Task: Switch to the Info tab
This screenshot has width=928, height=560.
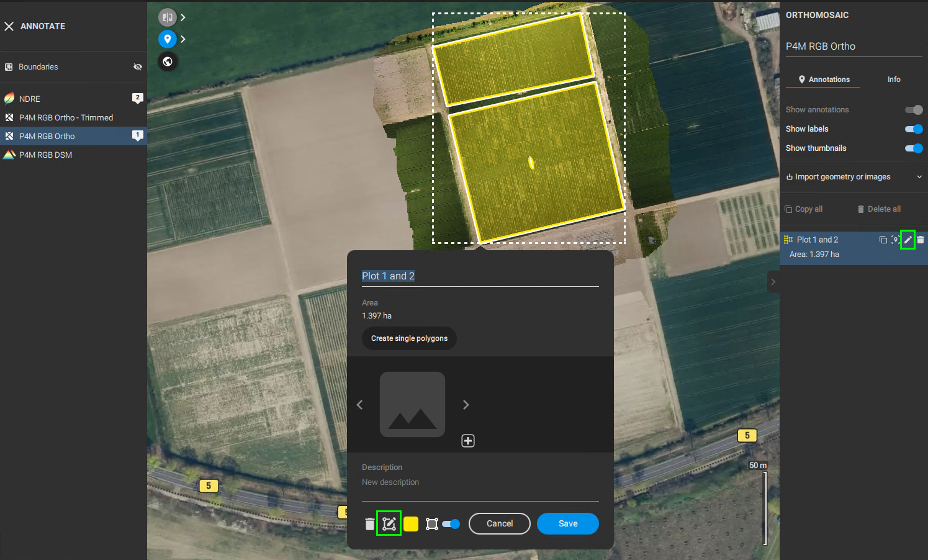Action: coord(893,79)
